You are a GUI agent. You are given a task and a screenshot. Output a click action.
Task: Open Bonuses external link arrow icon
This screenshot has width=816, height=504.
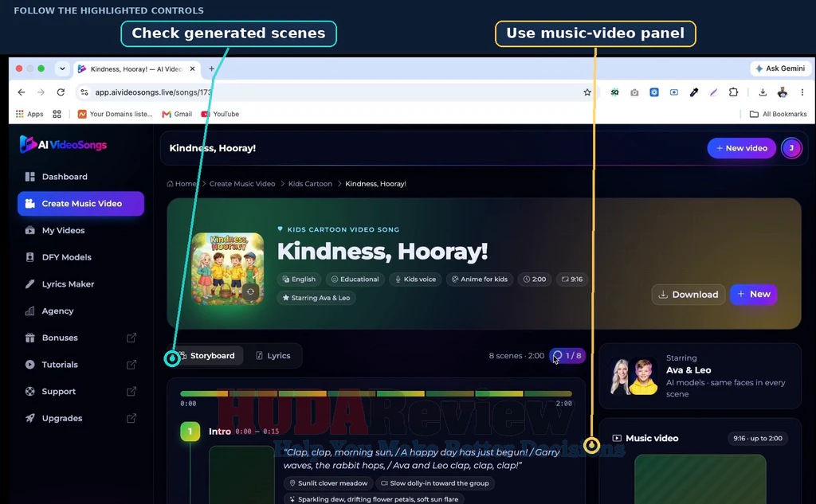click(x=131, y=338)
